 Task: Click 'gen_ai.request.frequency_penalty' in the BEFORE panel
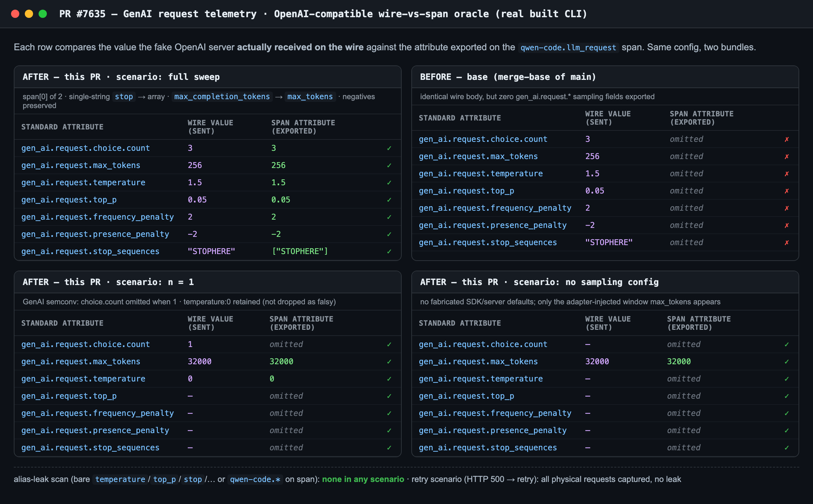pyautogui.click(x=495, y=208)
